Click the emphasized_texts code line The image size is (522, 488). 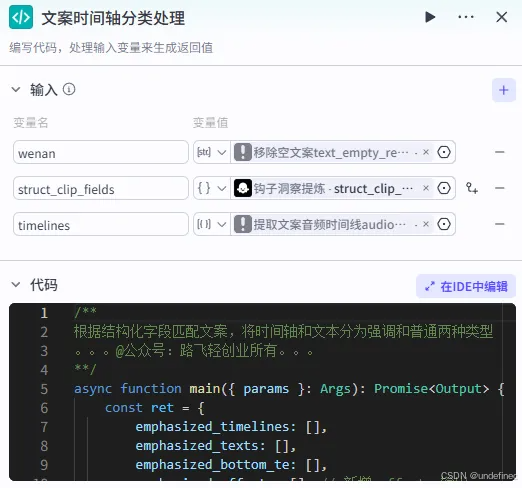pos(216,446)
